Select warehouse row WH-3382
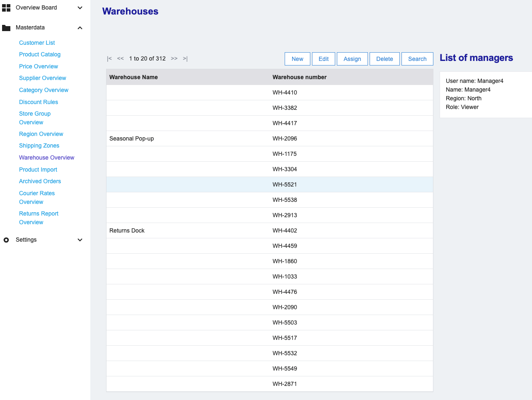 click(270, 108)
